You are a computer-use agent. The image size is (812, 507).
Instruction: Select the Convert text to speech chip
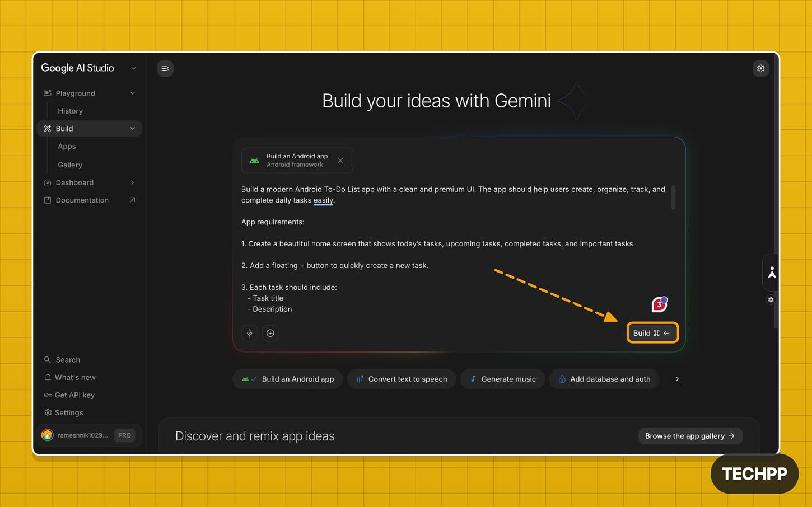point(402,379)
